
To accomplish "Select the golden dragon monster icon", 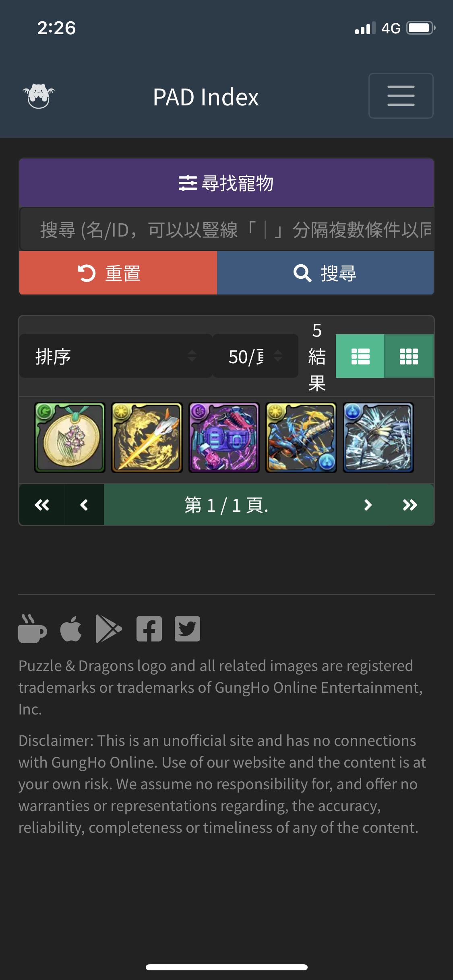I will 147,437.
